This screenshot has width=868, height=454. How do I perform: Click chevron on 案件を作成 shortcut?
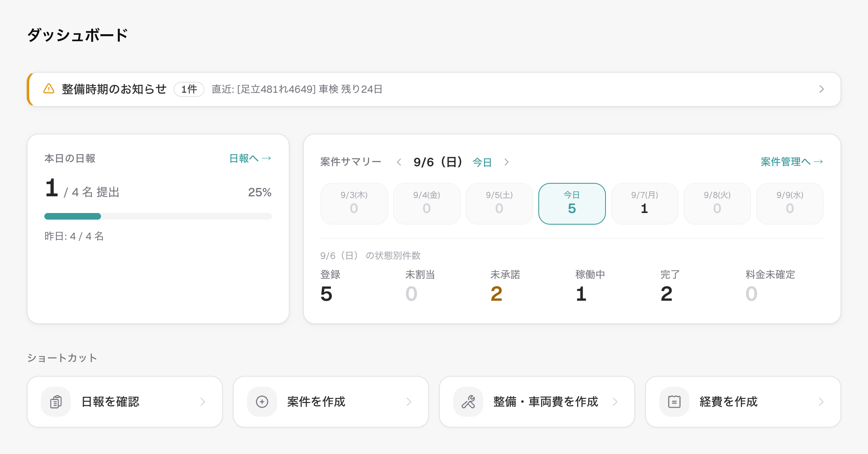click(409, 402)
